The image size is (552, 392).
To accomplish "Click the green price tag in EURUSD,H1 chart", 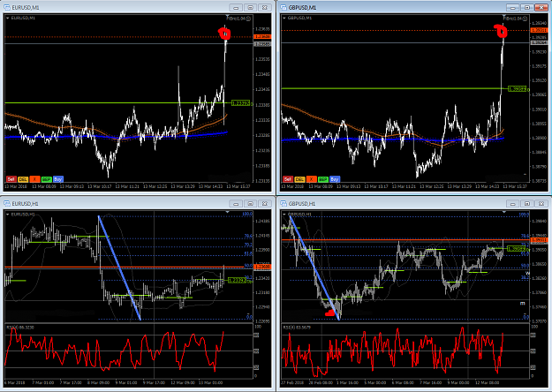I will (x=237, y=280).
